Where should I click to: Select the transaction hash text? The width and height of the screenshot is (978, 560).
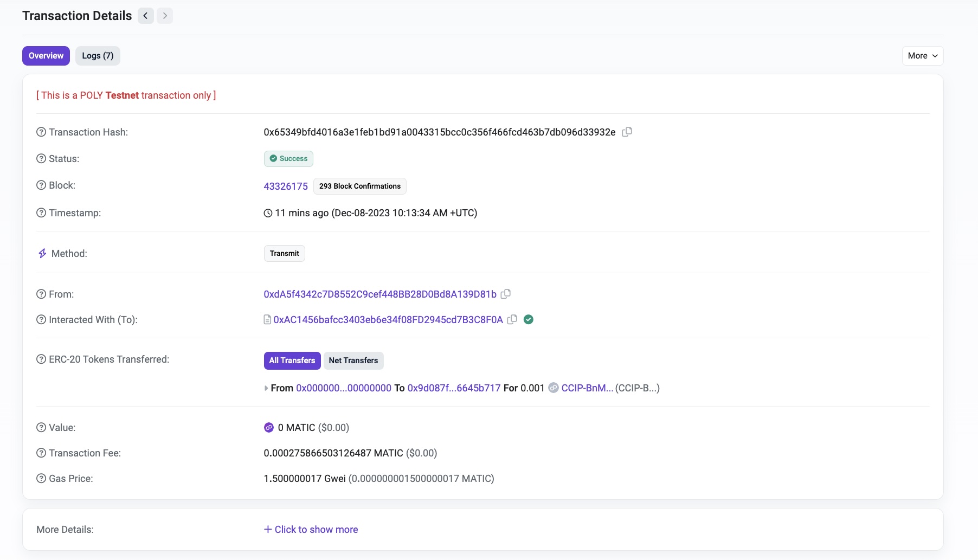[440, 132]
